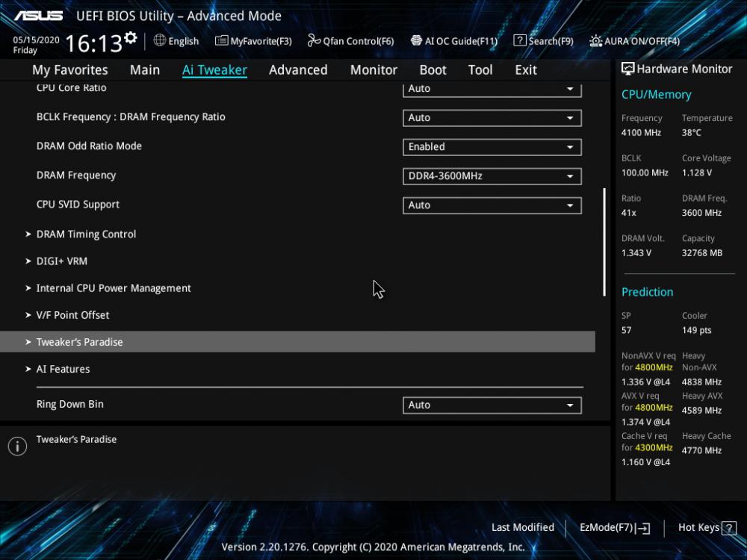Click the Search(F9) label
The height and width of the screenshot is (560, 747).
tap(551, 41)
